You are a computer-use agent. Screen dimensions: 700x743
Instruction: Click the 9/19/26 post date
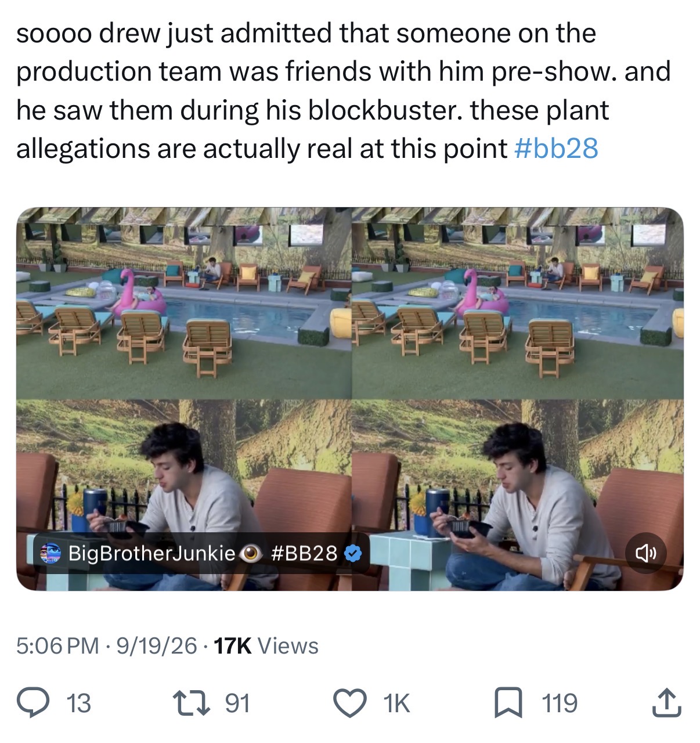(157, 646)
